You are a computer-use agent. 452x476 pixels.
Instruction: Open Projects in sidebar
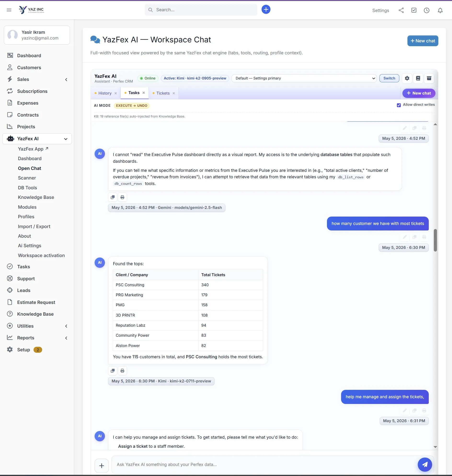[26, 127]
